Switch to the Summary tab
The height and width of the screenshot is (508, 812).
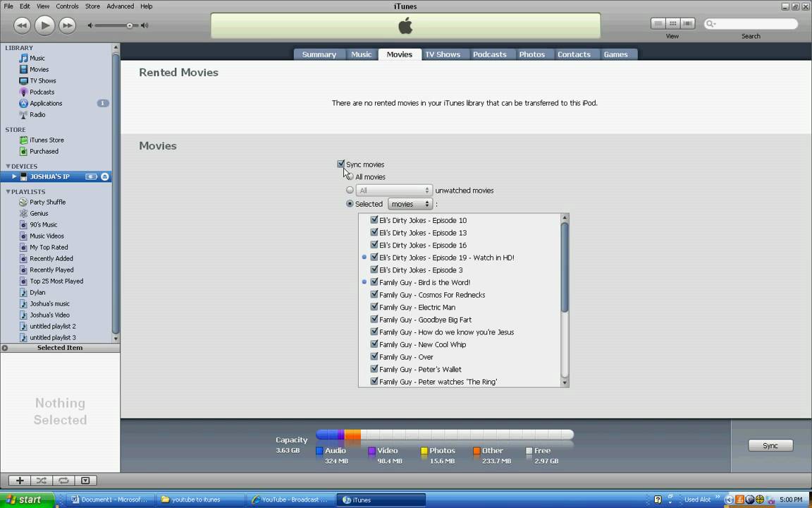[319, 54]
